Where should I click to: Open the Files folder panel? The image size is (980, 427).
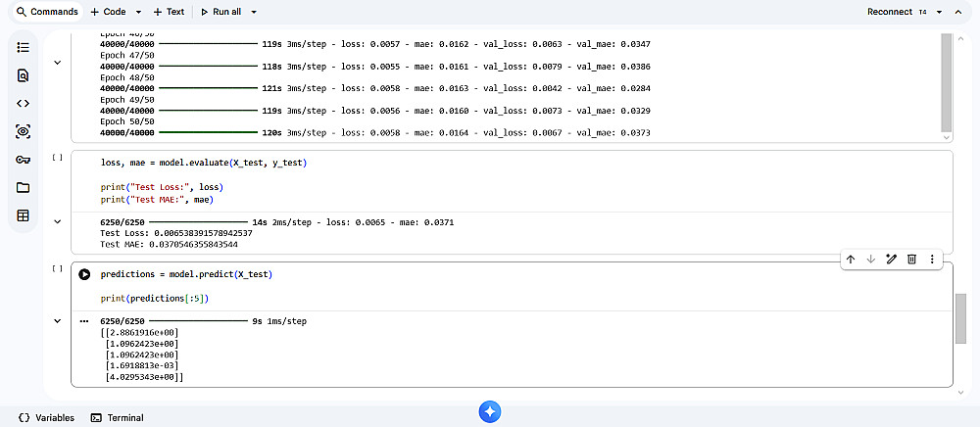[x=24, y=188]
